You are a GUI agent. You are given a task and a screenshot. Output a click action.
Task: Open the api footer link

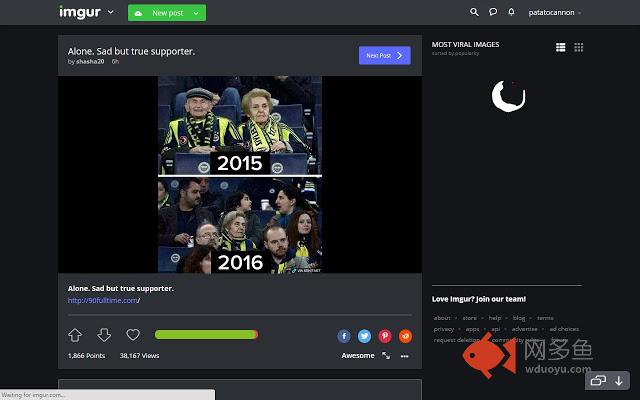tap(496, 329)
